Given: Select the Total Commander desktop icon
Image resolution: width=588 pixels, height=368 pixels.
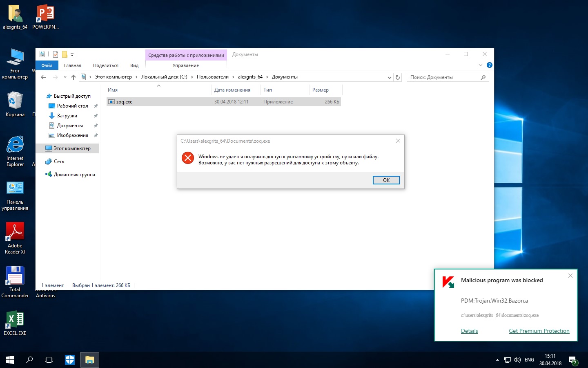Looking at the screenshot, I should 15,282.
